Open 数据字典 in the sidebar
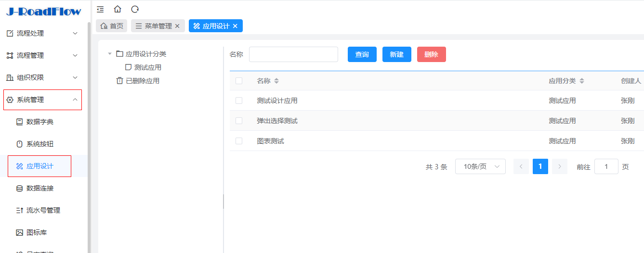Image resolution: width=644 pixels, height=253 pixels. tap(39, 122)
